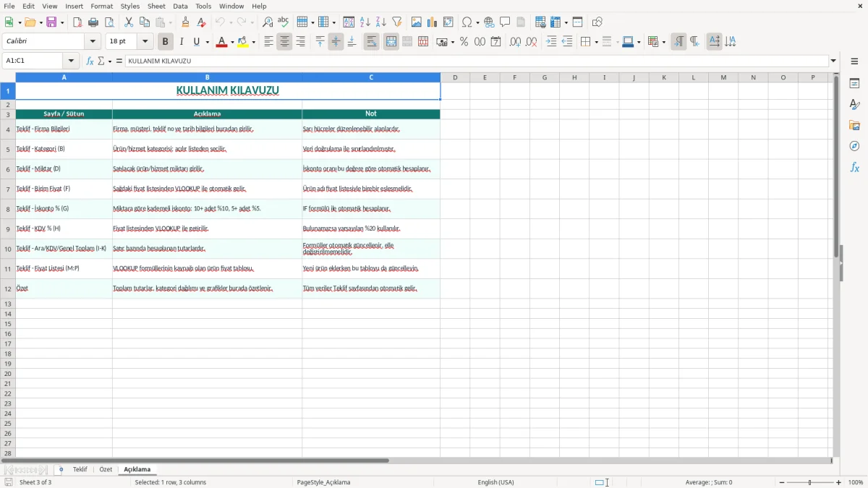Toggle Italic formatting

point(182,42)
